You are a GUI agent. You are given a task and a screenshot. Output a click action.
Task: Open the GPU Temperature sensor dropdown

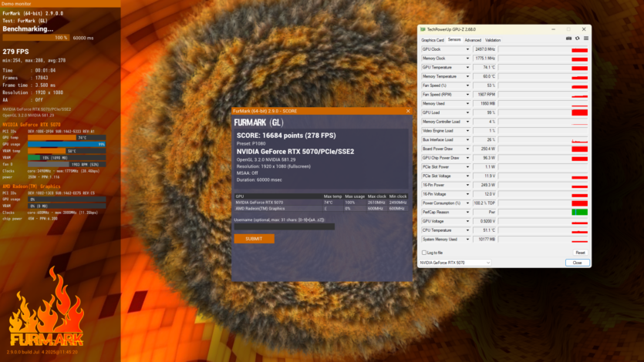point(467,67)
